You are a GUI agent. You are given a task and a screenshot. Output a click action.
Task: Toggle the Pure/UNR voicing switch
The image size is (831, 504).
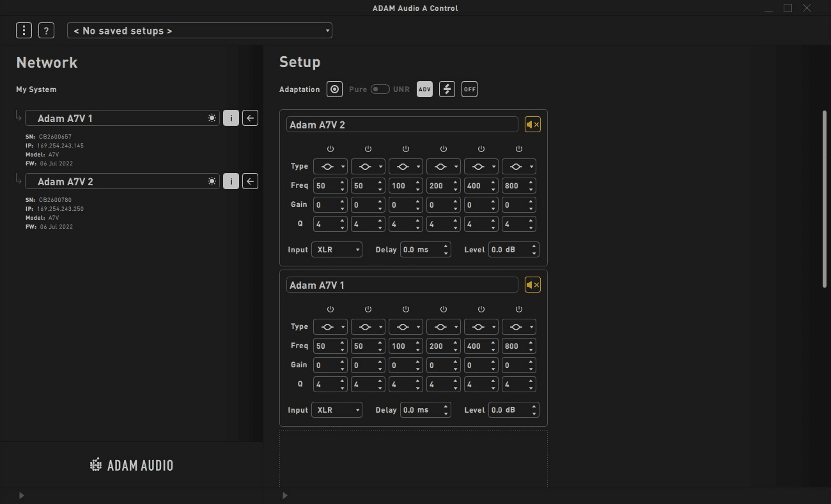pyautogui.click(x=380, y=89)
